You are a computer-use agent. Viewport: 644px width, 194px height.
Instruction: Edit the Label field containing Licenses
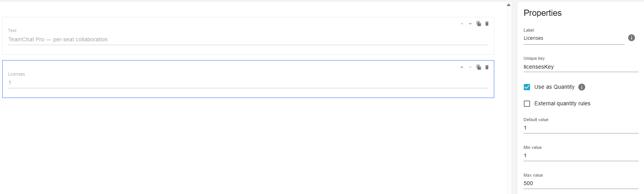[574, 38]
